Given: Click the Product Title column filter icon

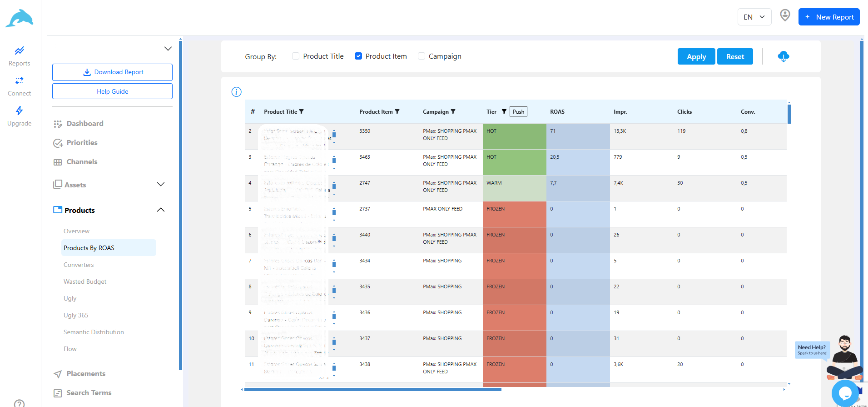Looking at the screenshot, I should pyautogui.click(x=302, y=111).
